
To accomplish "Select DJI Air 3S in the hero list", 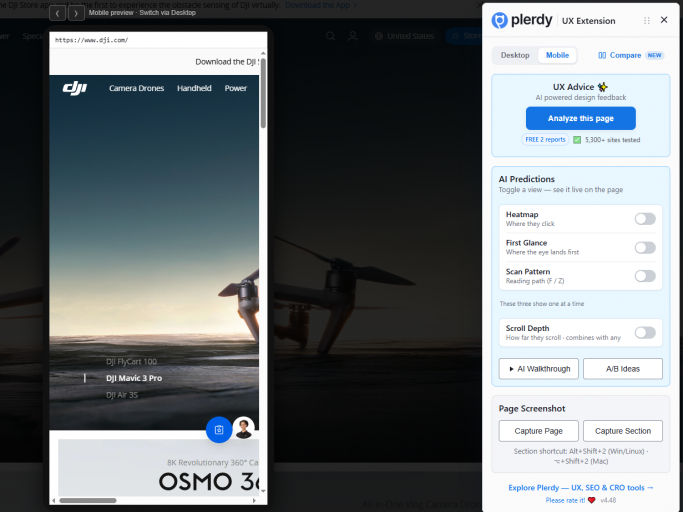I will pos(122,395).
